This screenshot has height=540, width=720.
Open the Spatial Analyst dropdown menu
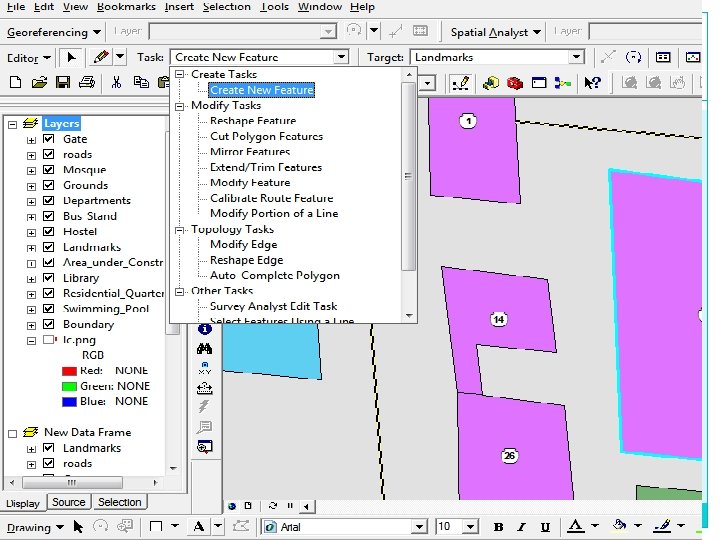click(x=495, y=32)
